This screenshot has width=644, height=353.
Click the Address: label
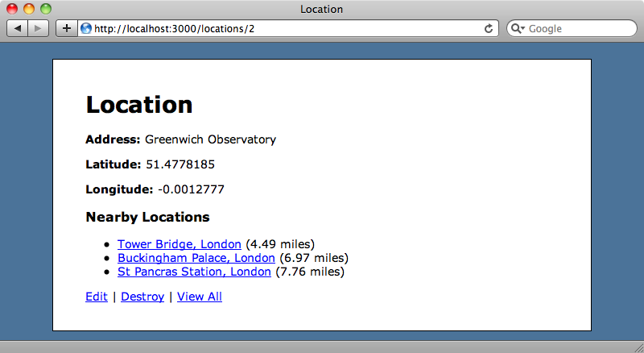coord(113,139)
